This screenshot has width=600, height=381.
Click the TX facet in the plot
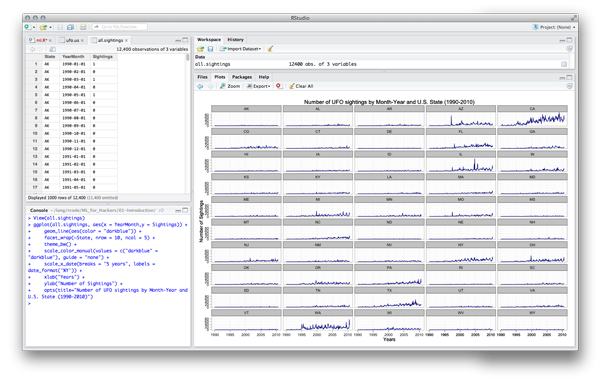point(389,298)
